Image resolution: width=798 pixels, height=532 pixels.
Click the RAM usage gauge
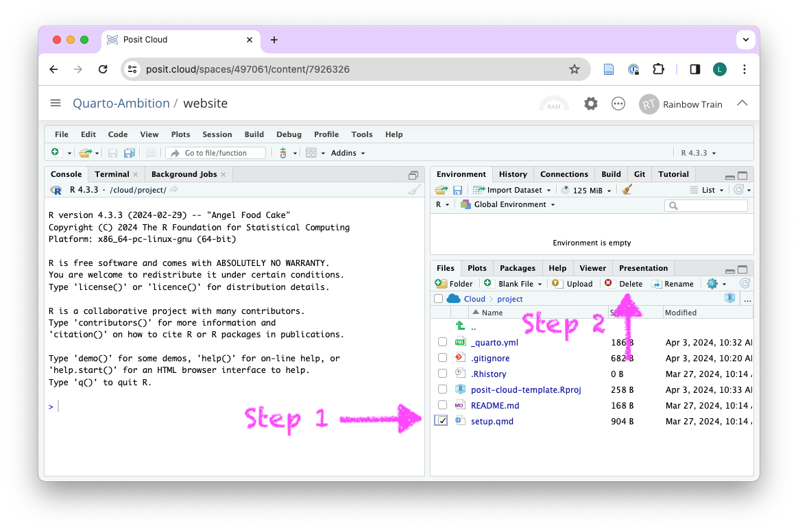554,104
